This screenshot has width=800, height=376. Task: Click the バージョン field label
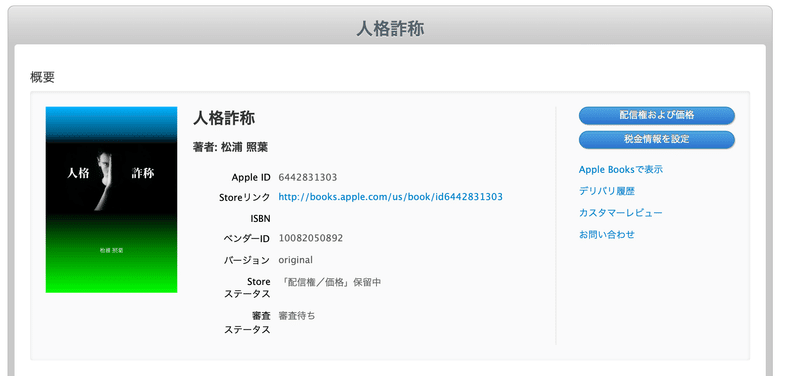pos(247,260)
